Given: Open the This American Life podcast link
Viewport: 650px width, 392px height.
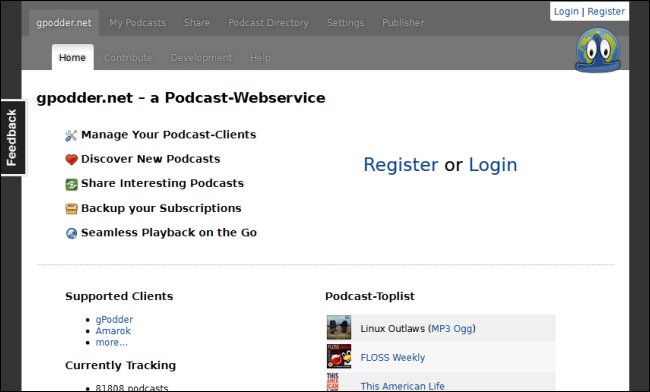Looking at the screenshot, I should (x=402, y=386).
